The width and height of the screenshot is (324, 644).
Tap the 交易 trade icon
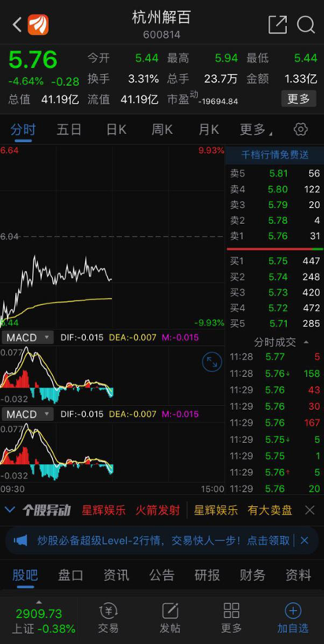109,619
